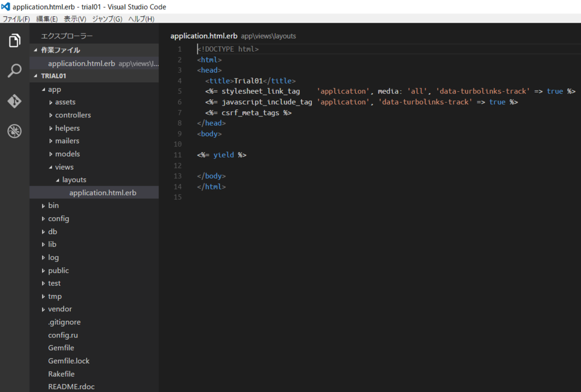Click stylesheet_link_tag in line 5
Viewport: 581px width, 392px height.
tap(260, 91)
